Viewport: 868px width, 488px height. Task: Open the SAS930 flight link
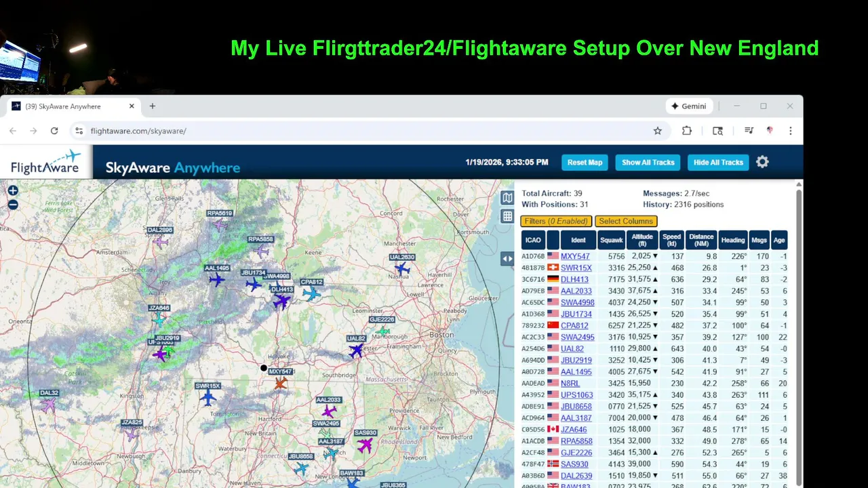[x=574, y=464]
